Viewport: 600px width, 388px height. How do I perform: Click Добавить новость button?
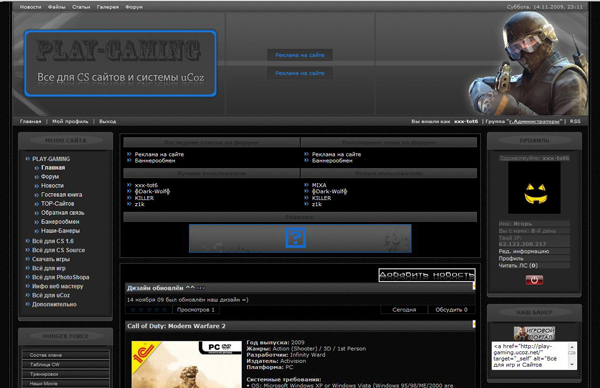[x=427, y=275]
